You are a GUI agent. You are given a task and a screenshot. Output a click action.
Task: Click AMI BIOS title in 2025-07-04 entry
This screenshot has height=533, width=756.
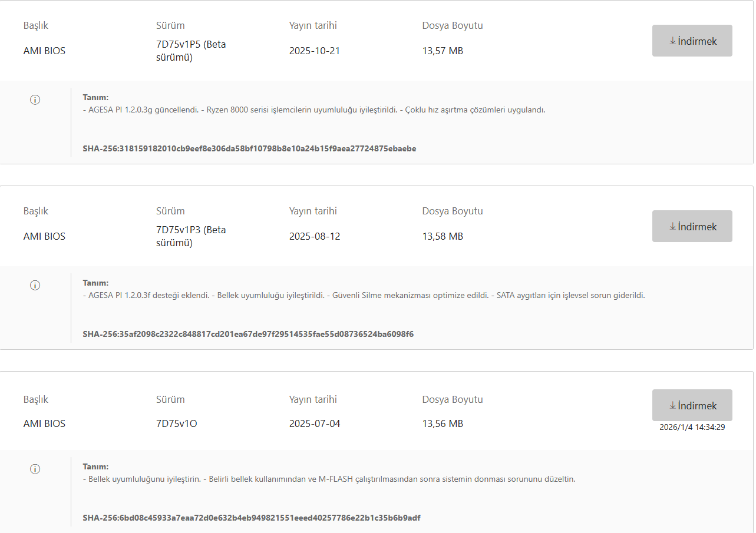tap(44, 423)
